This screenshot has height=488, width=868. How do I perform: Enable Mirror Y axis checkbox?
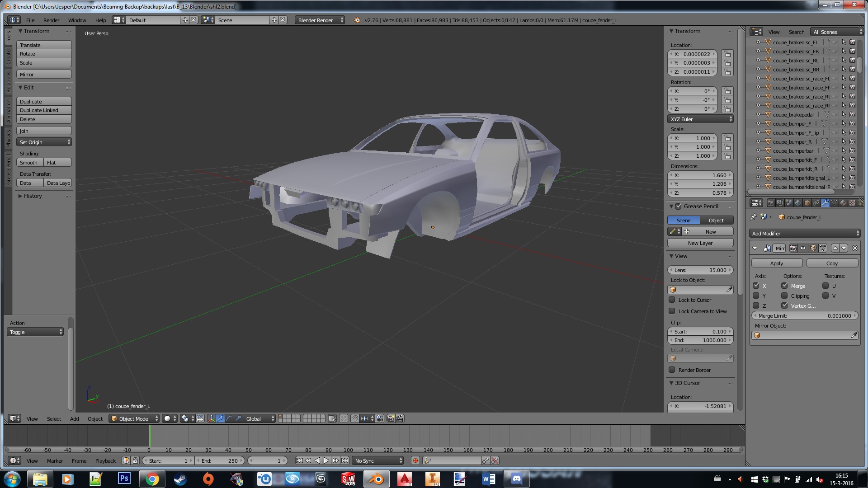pyautogui.click(x=756, y=296)
